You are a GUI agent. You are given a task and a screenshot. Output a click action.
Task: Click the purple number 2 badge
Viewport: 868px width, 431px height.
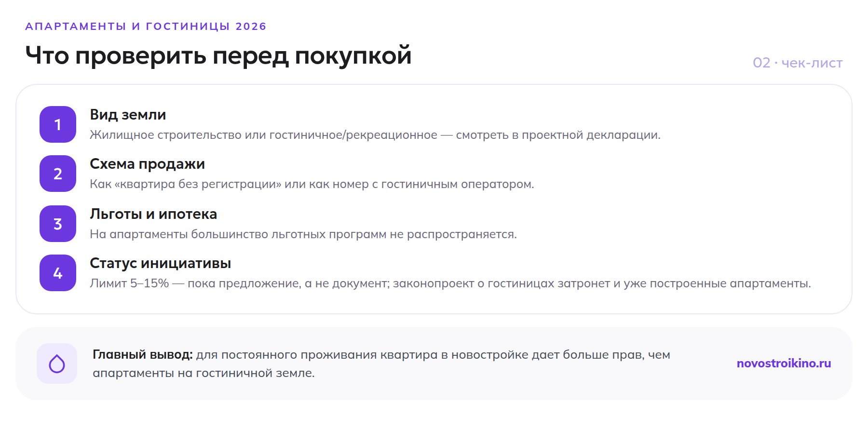58,174
